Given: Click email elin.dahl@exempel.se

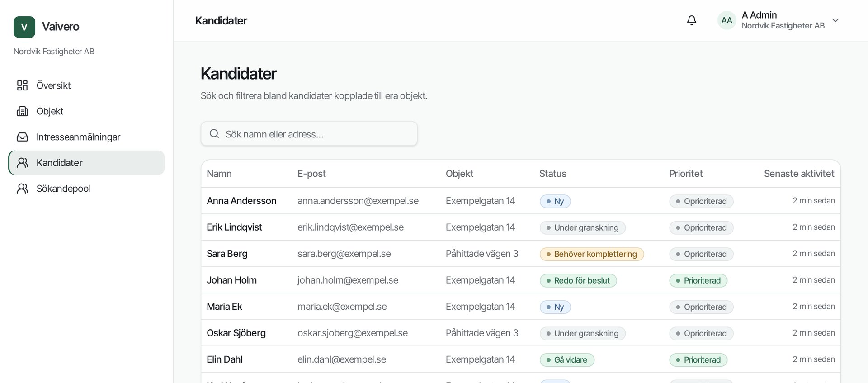Looking at the screenshot, I should (342, 359).
